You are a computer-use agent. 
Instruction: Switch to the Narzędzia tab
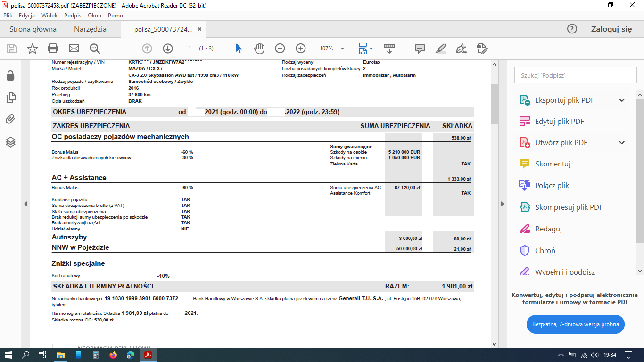pyautogui.click(x=90, y=29)
